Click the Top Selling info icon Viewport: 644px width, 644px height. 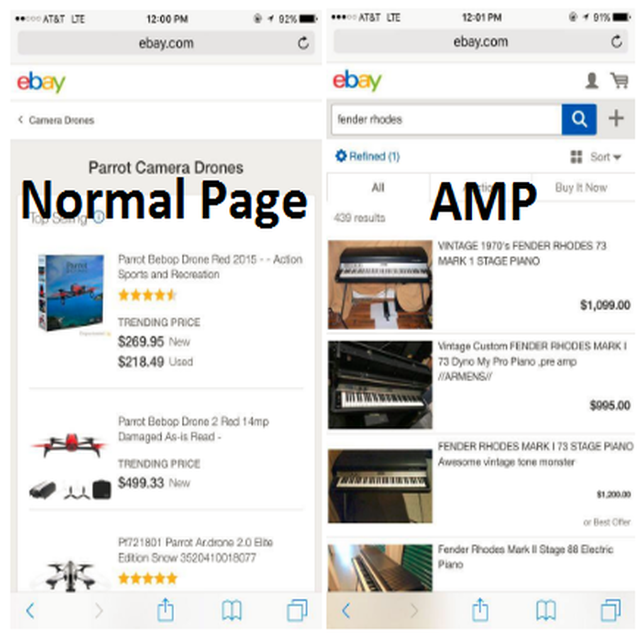[99, 217]
